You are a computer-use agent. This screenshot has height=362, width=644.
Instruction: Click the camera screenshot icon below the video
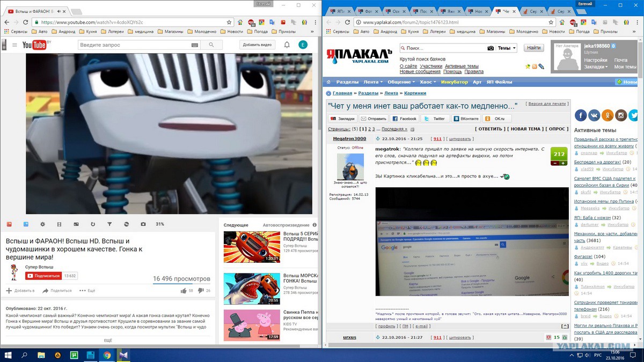point(143,224)
